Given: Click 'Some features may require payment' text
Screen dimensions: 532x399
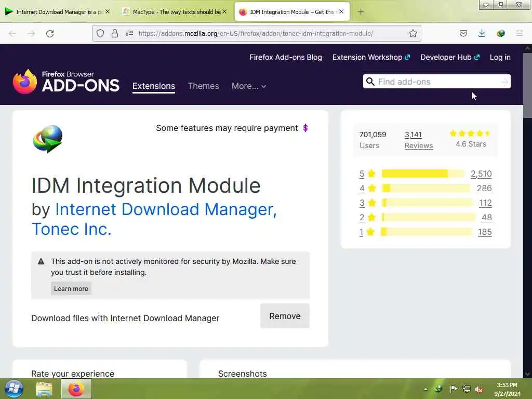Looking at the screenshot, I should pyautogui.click(x=227, y=128).
